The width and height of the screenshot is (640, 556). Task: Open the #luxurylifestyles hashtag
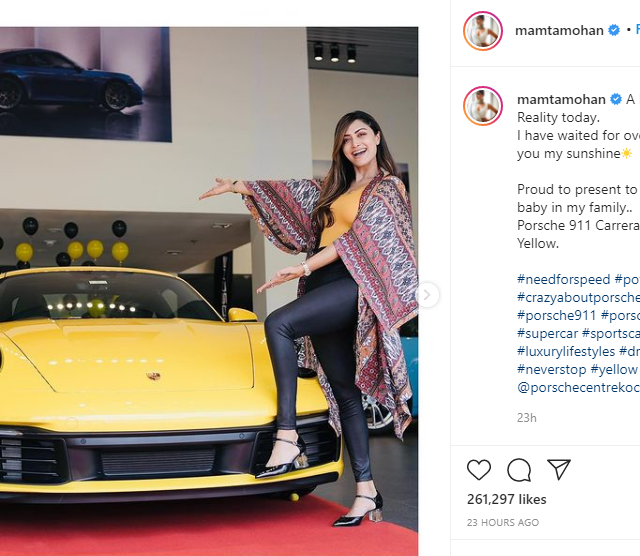tap(566, 351)
